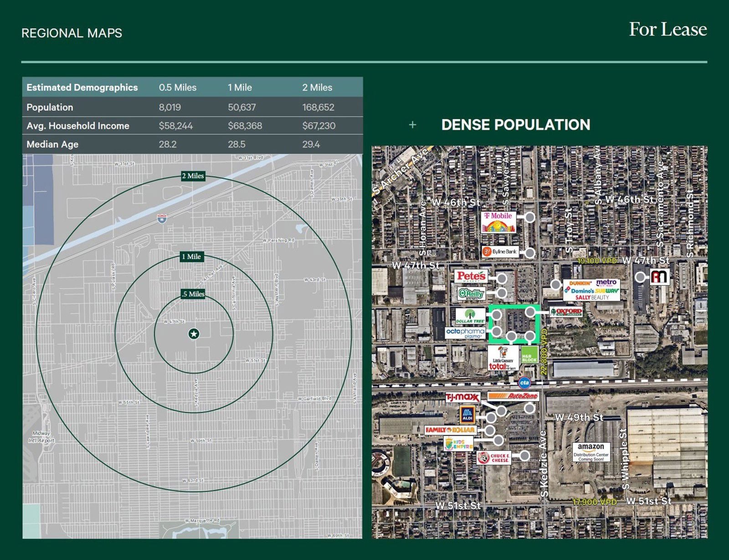Open the Estimated Demographics header row
The width and height of the screenshot is (729, 560).
point(82,87)
